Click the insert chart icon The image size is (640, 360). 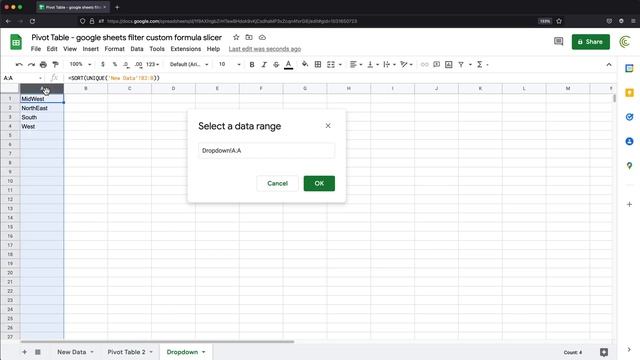449,64
